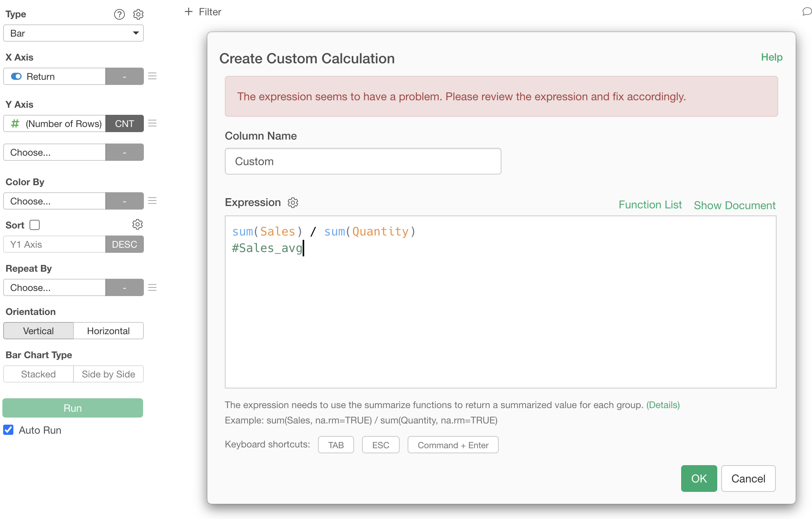Open X Axis function dash dropdown
The height and width of the screenshot is (519, 812).
(x=125, y=76)
